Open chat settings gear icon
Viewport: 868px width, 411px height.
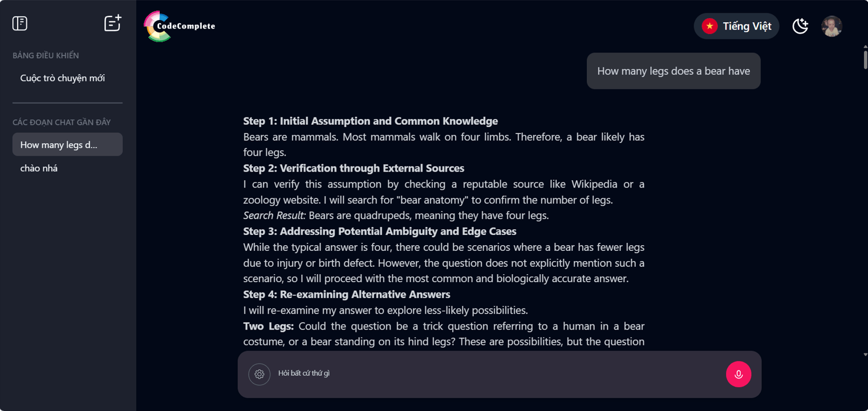click(x=259, y=374)
